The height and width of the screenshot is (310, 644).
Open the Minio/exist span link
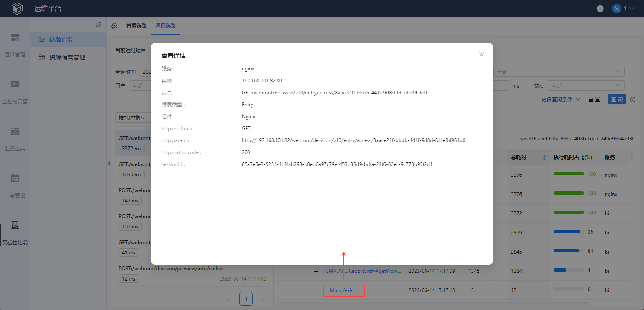[x=343, y=290]
